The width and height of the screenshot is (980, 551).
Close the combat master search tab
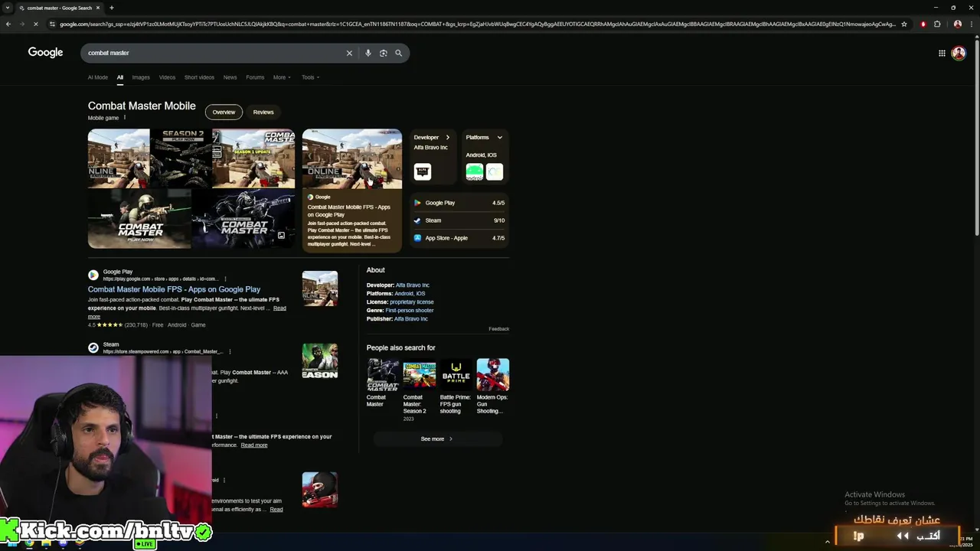pyautogui.click(x=98, y=8)
